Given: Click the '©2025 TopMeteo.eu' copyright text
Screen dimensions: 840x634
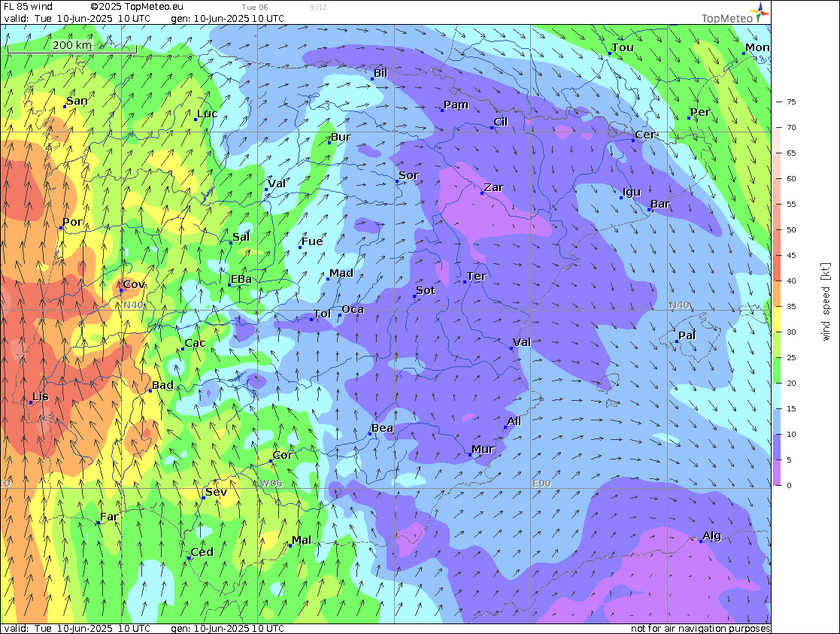Looking at the screenshot, I should click(137, 7).
